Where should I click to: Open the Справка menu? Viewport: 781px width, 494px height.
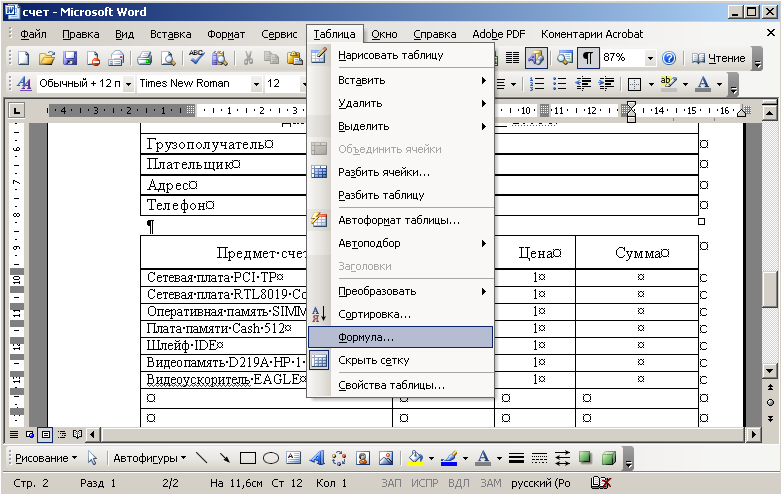click(435, 34)
